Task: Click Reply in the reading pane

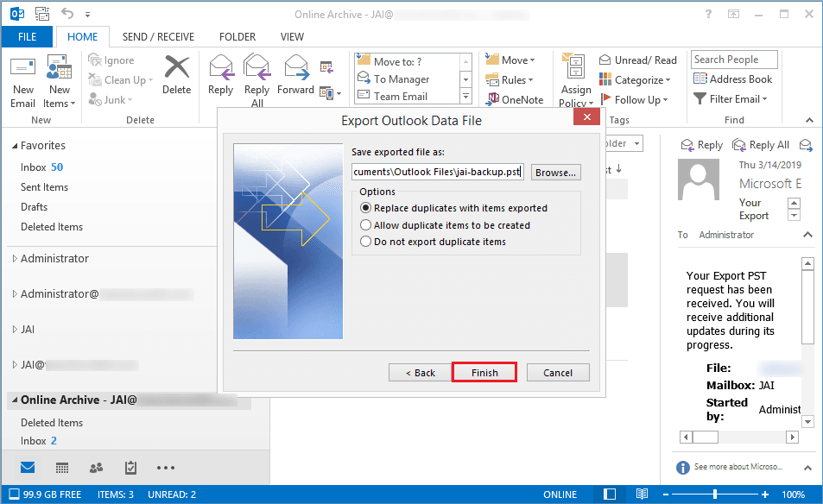Action: 702,145
